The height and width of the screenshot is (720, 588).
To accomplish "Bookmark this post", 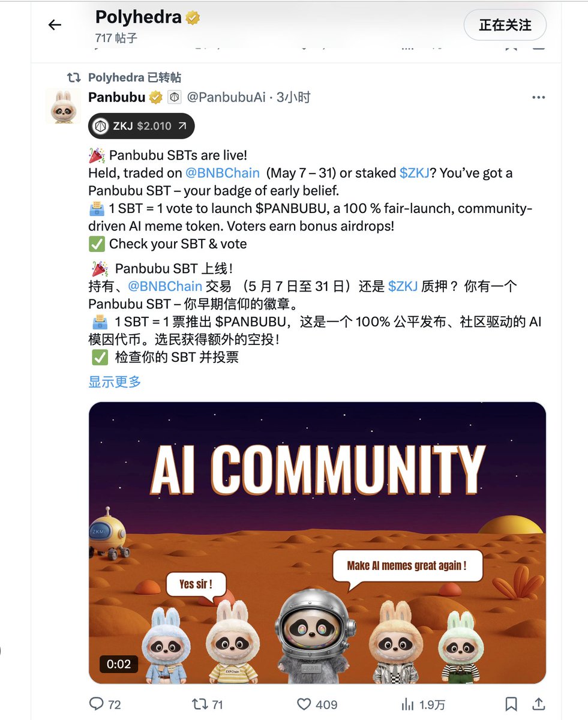I will 511,704.
